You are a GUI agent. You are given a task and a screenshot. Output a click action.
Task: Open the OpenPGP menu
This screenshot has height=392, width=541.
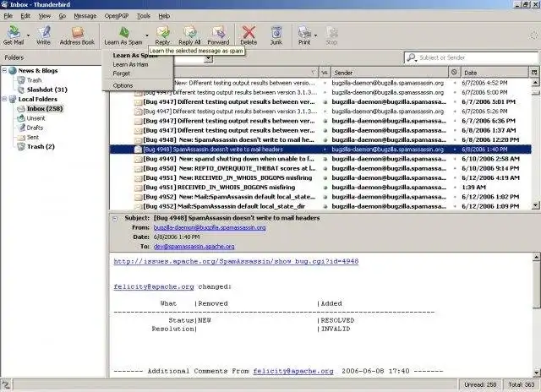(117, 16)
